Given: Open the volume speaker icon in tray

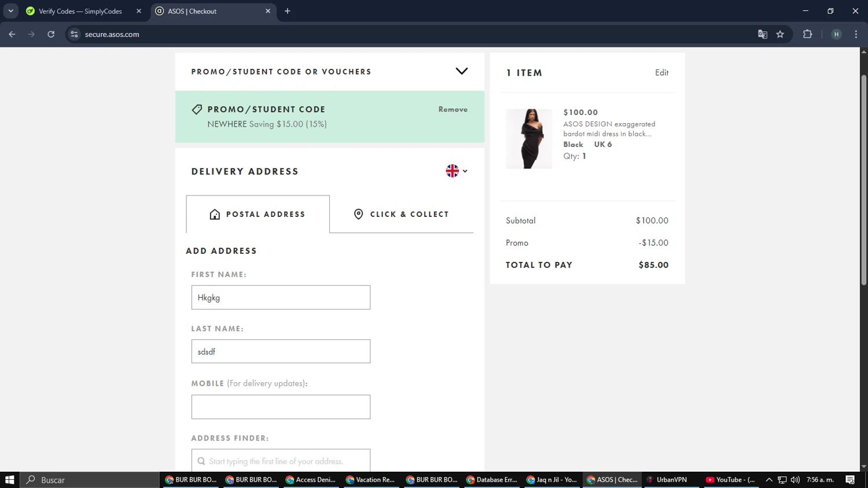Looking at the screenshot, I should pyautogui.click(x=795, y=480).
